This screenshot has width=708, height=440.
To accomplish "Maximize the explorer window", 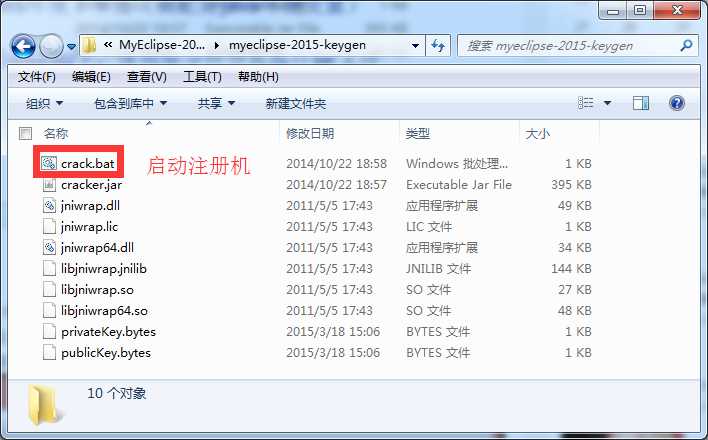I will pos(639,10).
